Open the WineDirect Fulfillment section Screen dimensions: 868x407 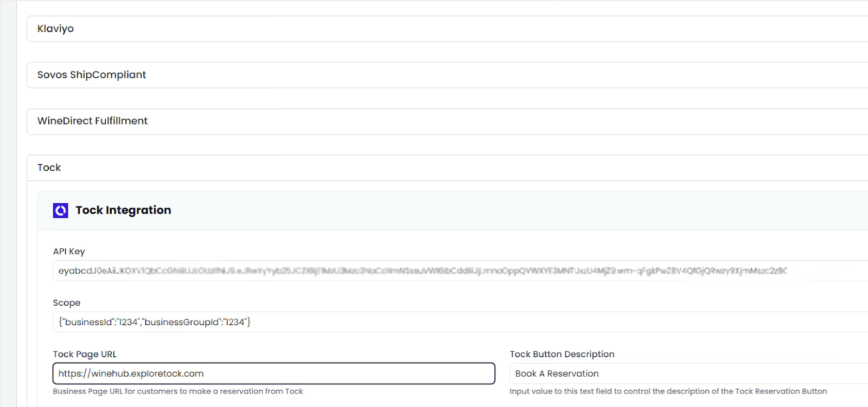pos(447,121)
